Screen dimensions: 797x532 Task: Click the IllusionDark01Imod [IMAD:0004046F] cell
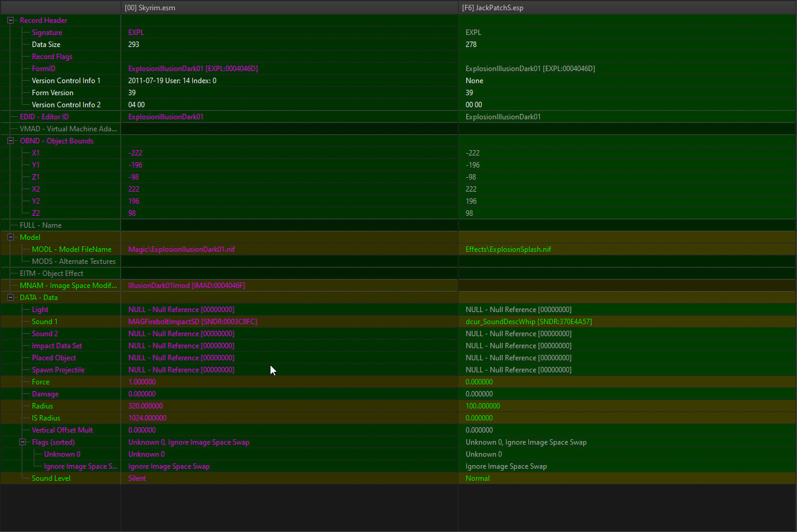187,286
